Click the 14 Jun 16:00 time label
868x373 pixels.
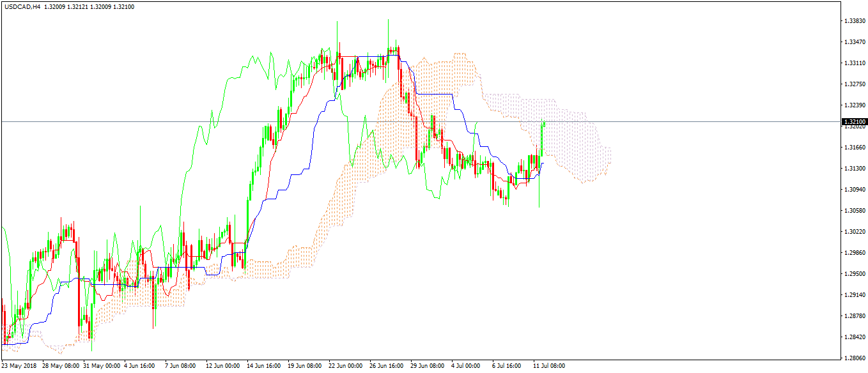click(x=265, y=366)
